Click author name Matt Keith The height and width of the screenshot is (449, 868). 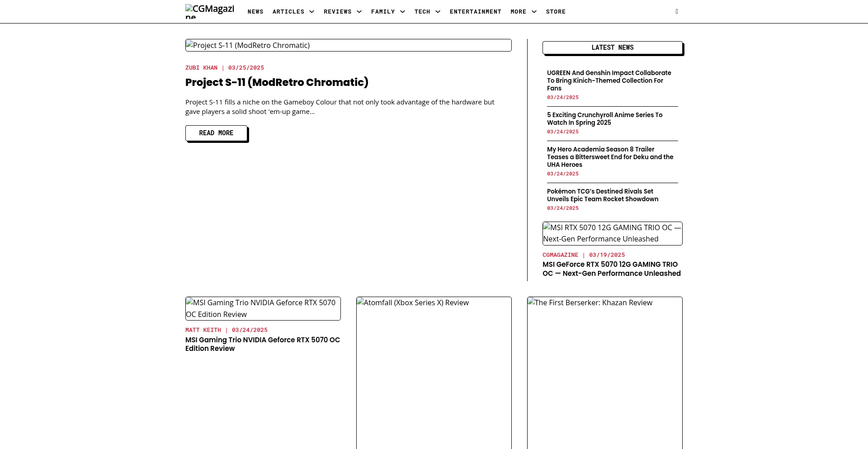pos(203,330)
